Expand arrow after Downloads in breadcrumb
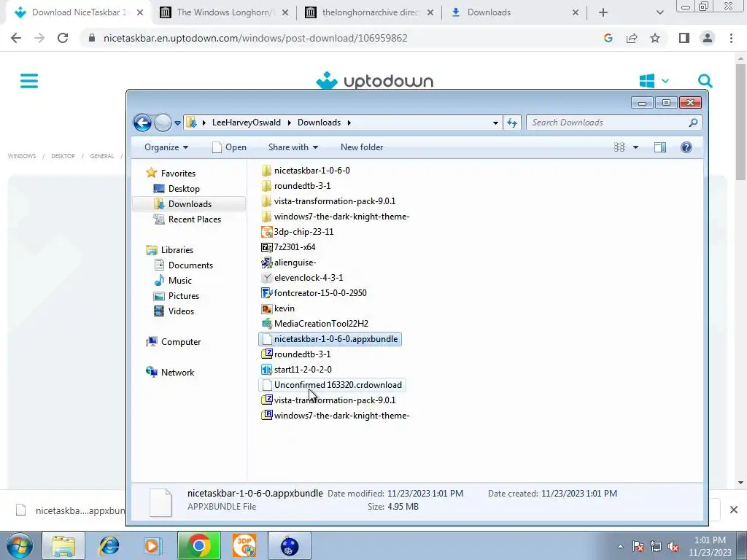This screenshot has height=560, width=747. pyautogui.click(x=349, y=122)
